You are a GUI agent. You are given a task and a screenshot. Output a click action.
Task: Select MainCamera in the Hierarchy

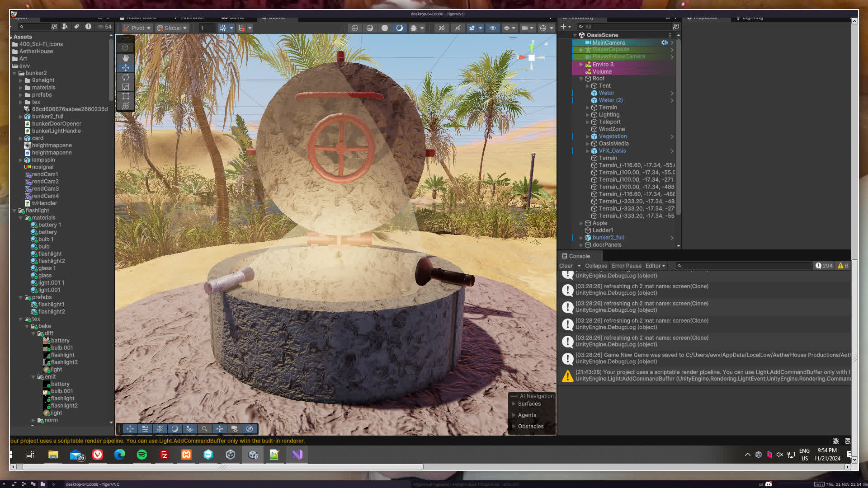click(x=609, y=42)
